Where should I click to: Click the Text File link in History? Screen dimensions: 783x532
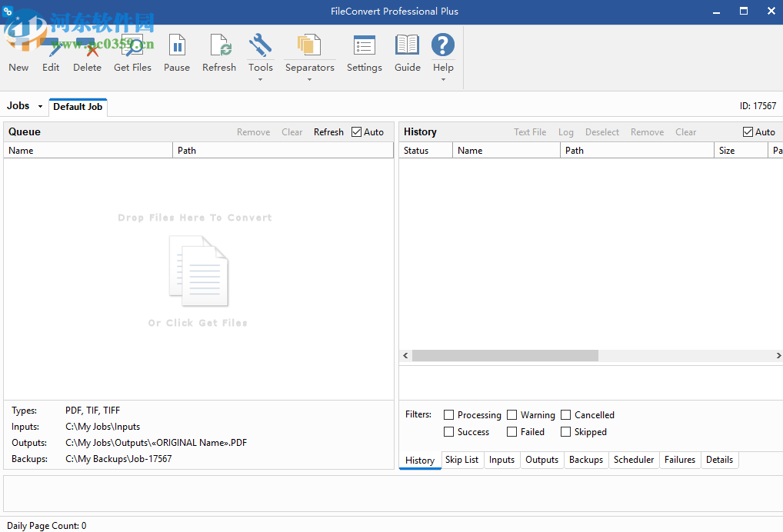coord(530,131)
